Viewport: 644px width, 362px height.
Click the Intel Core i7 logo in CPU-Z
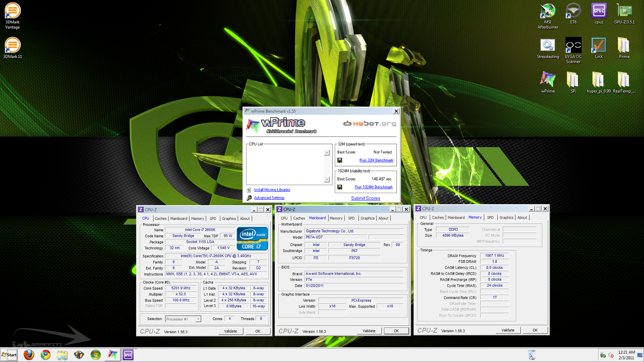[x=252, y=239]
